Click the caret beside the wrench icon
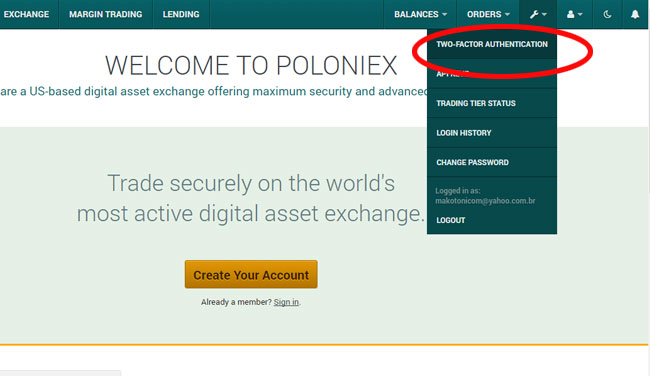The width and height of the screenshot is (650, 376). (544, 15)
